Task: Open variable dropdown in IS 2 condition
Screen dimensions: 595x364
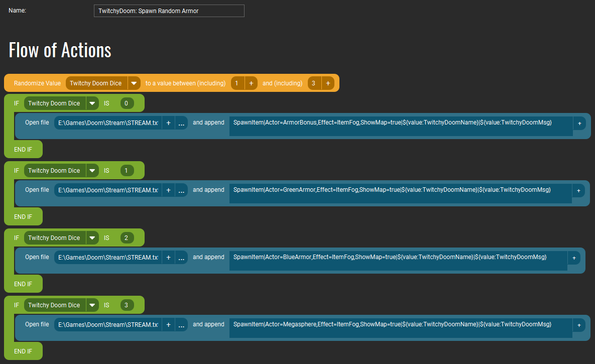Action: (x=92, y=237)
